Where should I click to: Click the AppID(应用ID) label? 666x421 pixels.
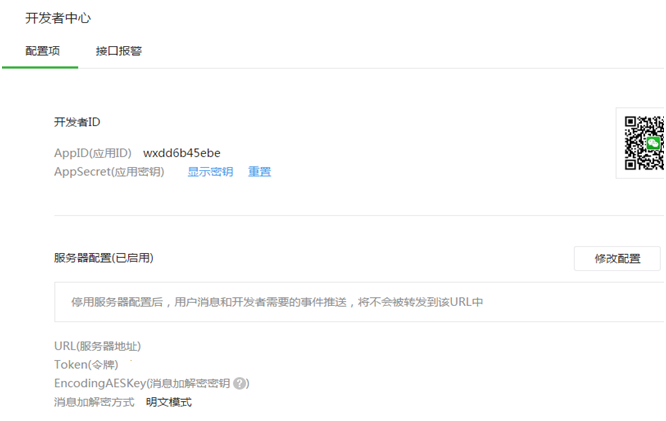[93, 153]
